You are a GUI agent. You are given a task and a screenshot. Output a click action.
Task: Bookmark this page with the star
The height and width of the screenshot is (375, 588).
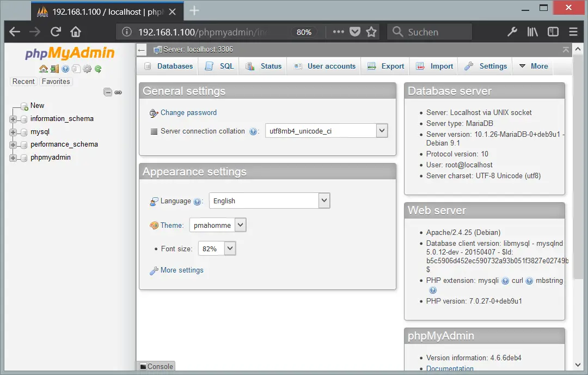click(371, 32)
